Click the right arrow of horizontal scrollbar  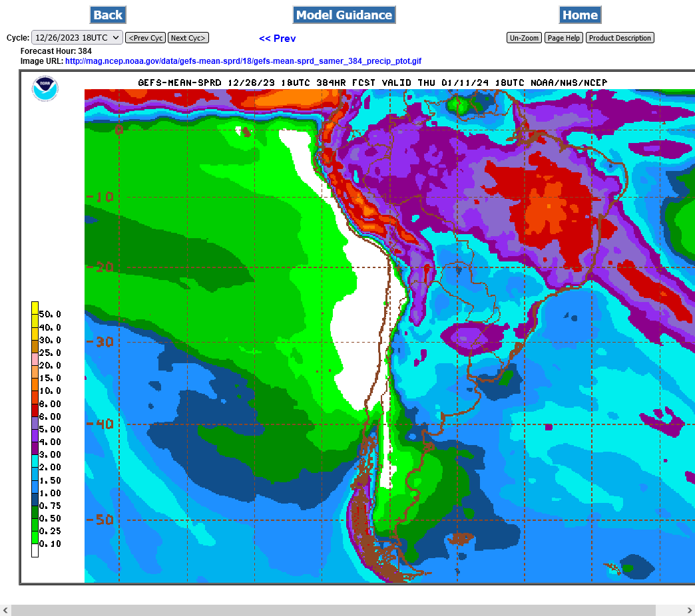point(688,610)
